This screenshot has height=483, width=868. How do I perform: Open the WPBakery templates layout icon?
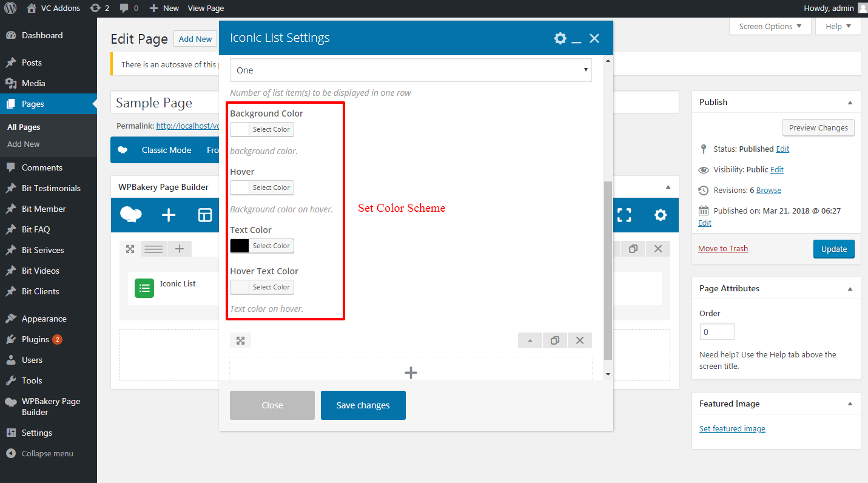coord(205,215)
